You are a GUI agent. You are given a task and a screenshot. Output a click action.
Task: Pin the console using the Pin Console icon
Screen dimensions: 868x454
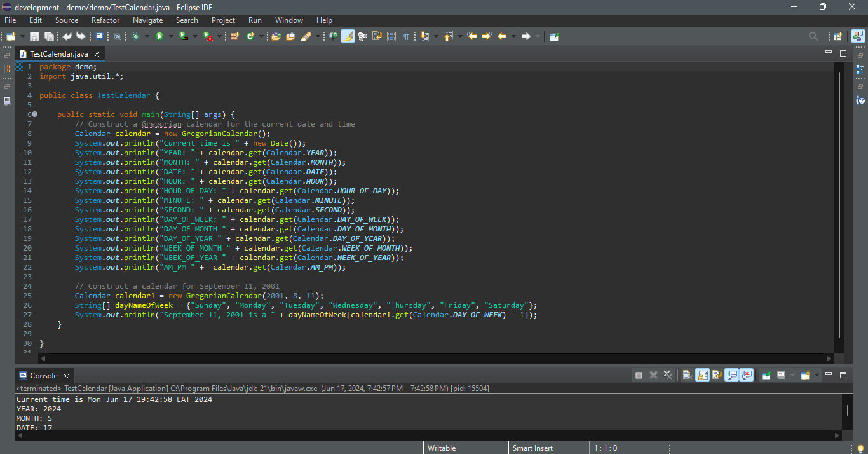point(766,375)
